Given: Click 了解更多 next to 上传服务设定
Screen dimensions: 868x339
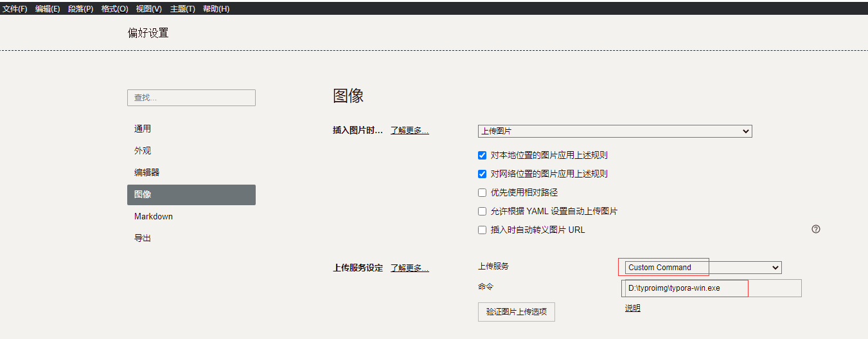Looking at the screenshot, I should tap(409, 268).
